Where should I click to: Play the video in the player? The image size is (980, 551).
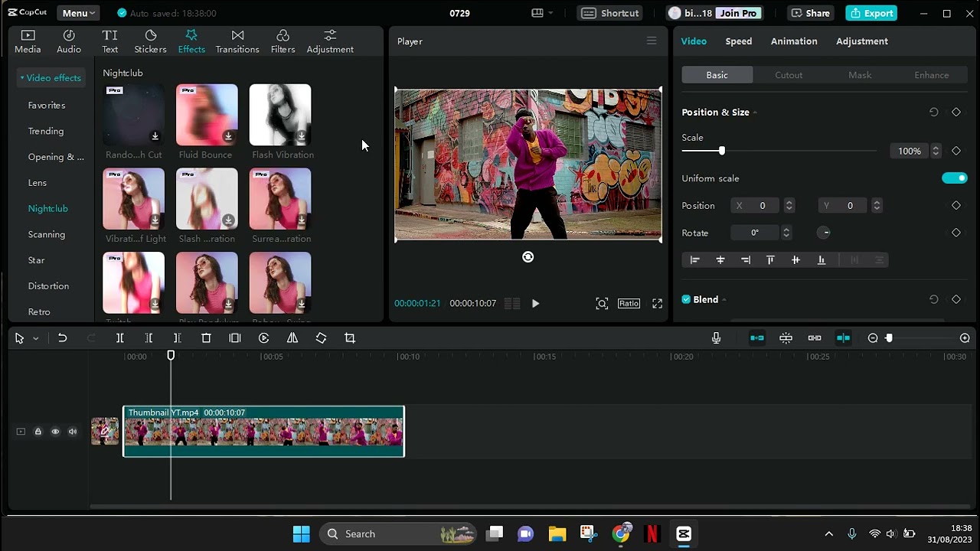click(535, 304)
